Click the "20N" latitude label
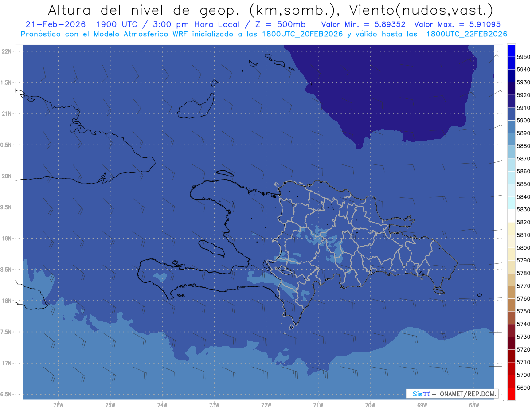This screenshot has width=532, height=411. tap(8, 176)
